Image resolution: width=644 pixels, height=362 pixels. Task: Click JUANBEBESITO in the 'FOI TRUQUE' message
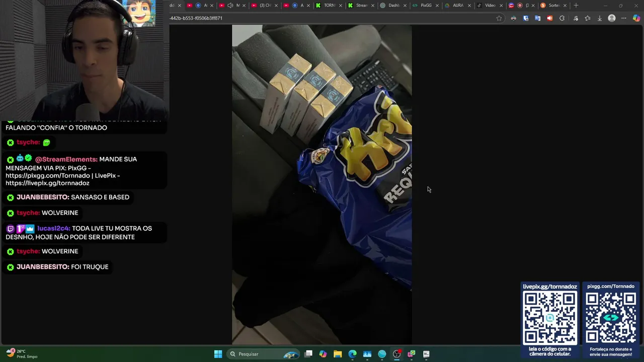(x=42, y=267)
